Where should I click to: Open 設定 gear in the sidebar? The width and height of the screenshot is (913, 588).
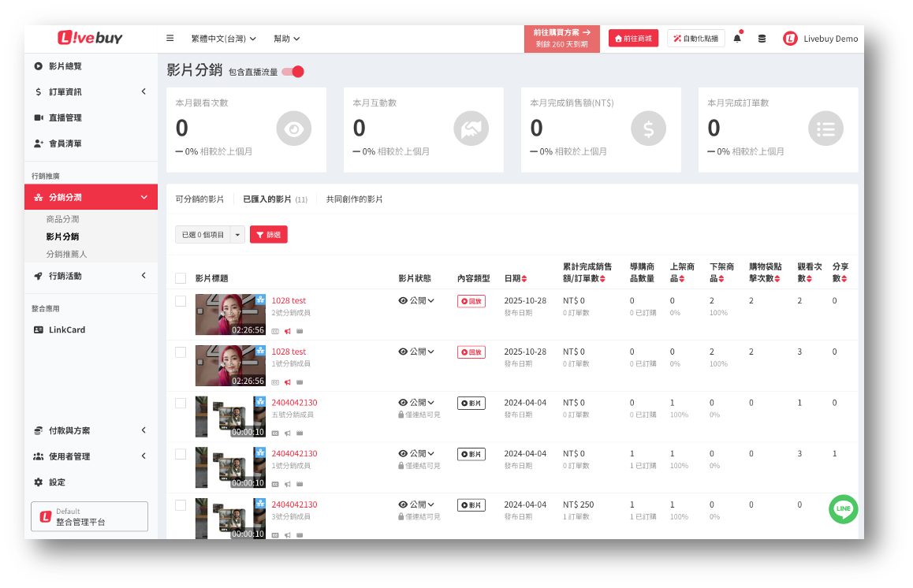(x=57, y=482)
